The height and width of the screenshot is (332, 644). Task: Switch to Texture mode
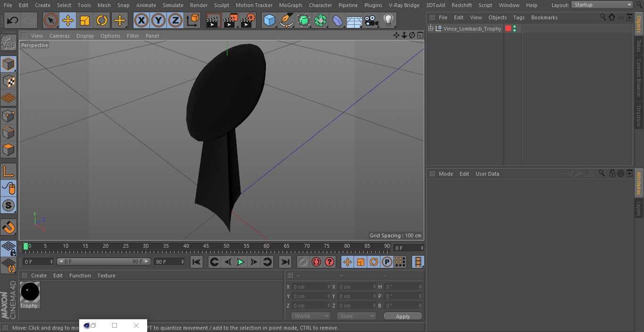[x=8, y=81]
